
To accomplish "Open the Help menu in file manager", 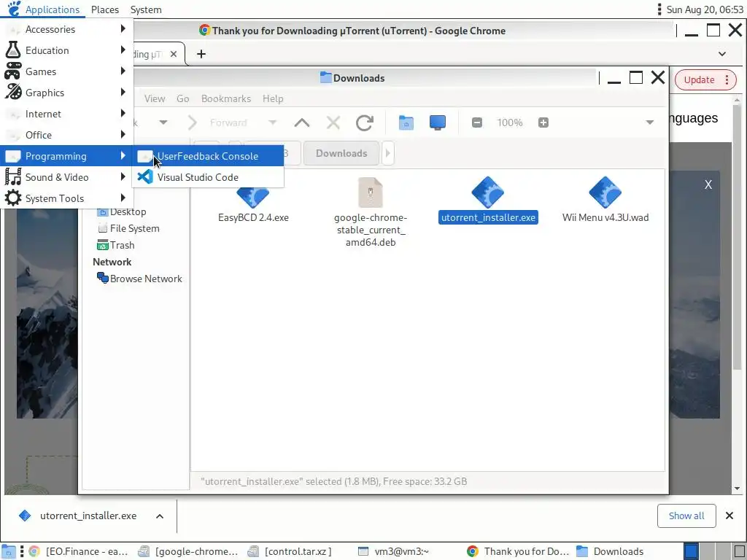I will (273, 98).
